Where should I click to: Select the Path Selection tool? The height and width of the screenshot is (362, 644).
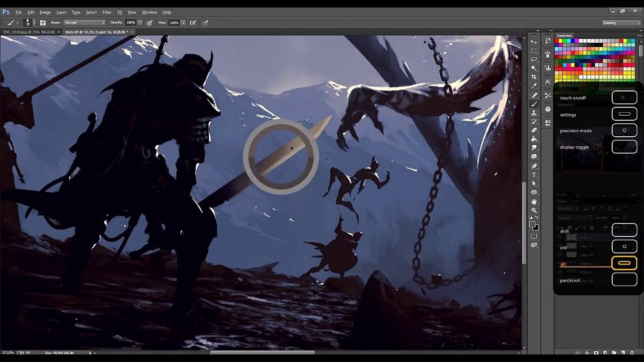click(x=534, y=183)
